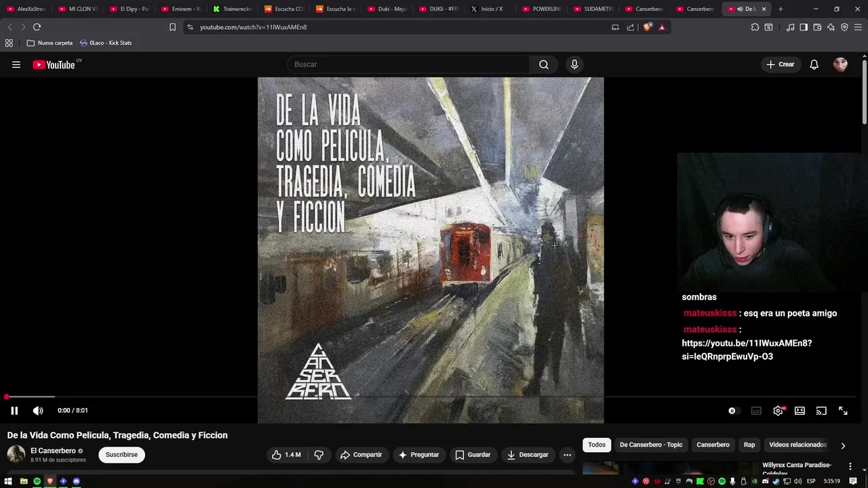Open a new browser tab
868x488 pixels.
pyautogui.click(x=781, y=9)
